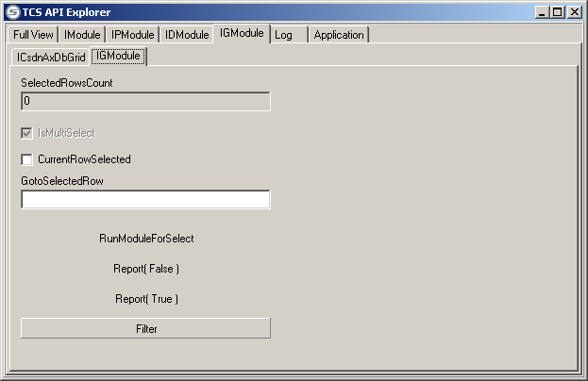Click the Report( True ) button
588x381 pixels.
click(146, 299)
